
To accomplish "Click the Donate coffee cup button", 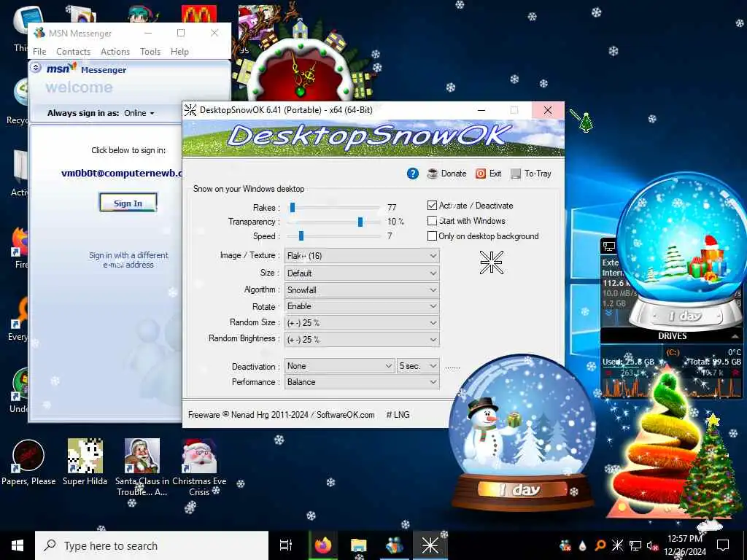I will coord(446,174).
